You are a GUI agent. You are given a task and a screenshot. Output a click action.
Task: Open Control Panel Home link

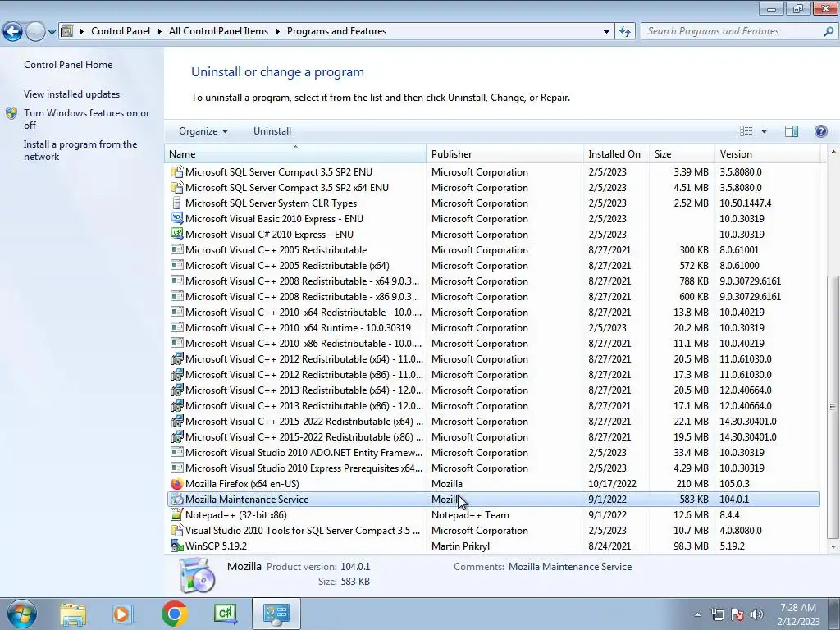68,65
